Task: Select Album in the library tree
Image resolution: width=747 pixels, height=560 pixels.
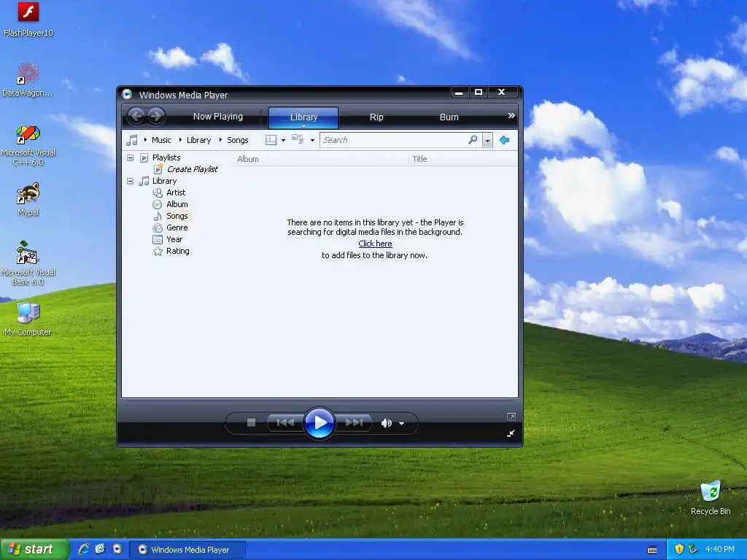Action: click(177, 204)
